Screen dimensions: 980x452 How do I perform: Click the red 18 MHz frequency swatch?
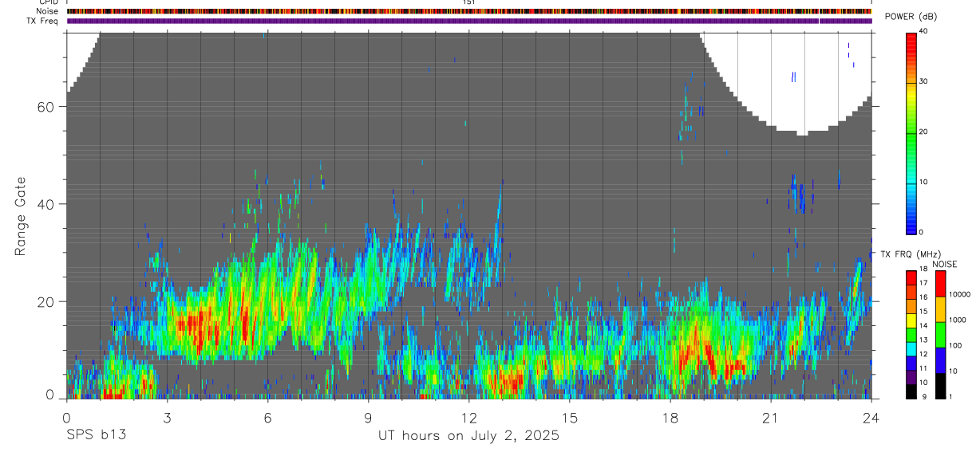coord(911,275)
